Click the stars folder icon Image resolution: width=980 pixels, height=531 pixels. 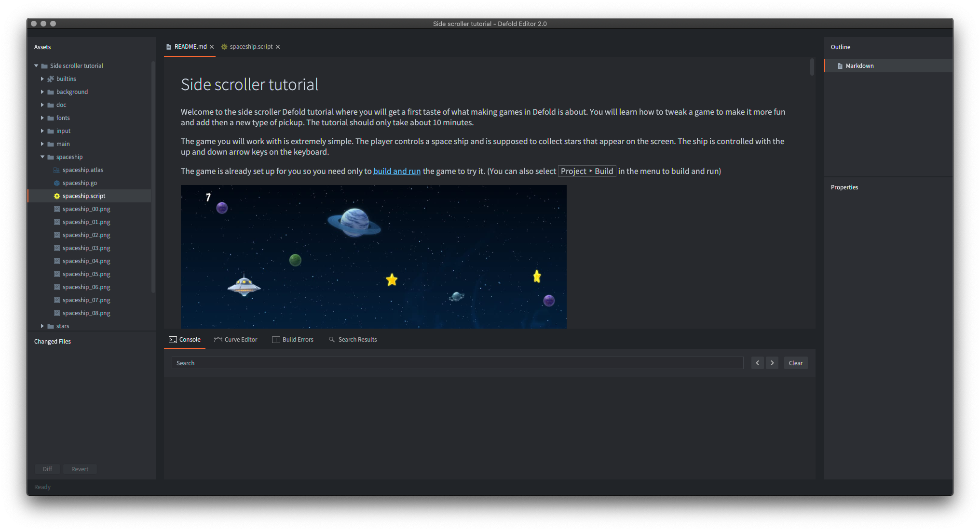pos(51,326)
